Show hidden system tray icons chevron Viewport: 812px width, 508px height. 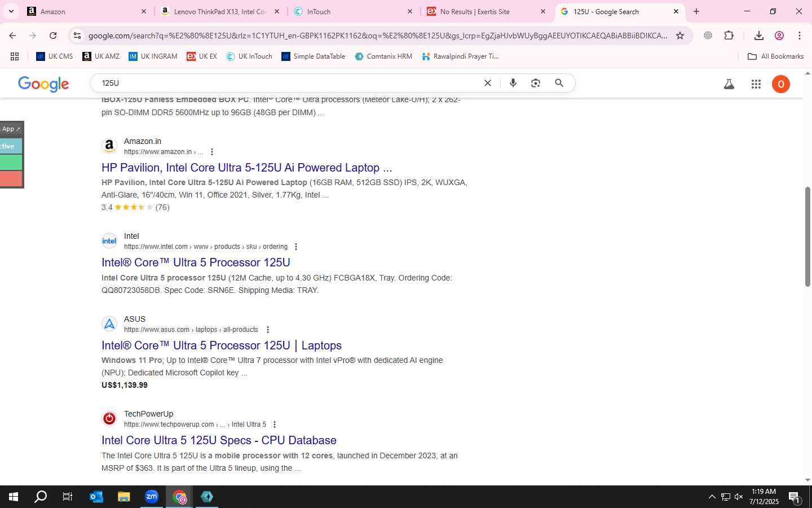(x=712, y=497)
